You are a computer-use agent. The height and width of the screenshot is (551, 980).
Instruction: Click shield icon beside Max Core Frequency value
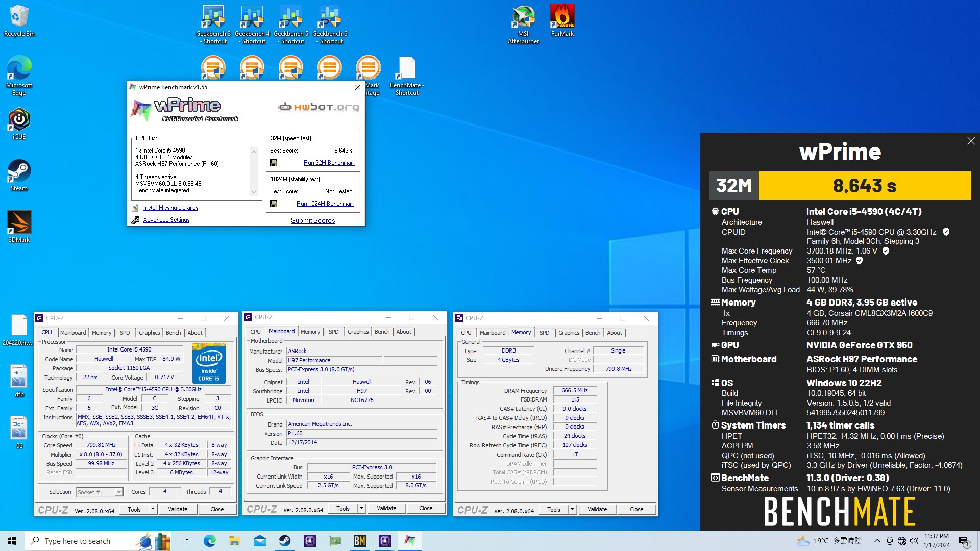886,251
